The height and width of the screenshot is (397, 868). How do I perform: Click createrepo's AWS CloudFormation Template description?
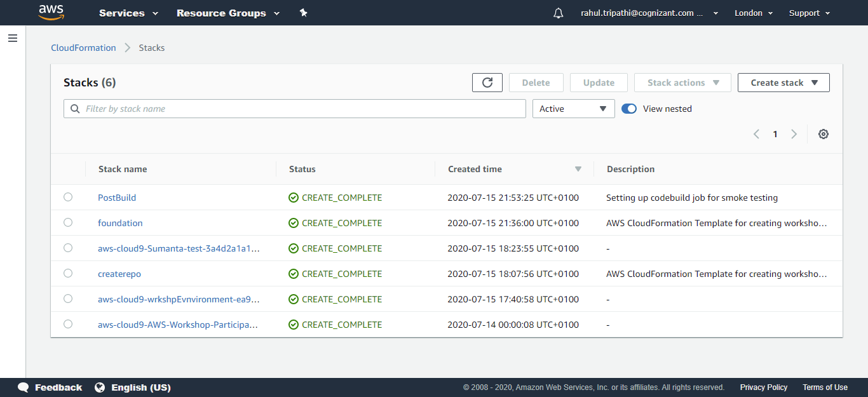pos(717,274)
